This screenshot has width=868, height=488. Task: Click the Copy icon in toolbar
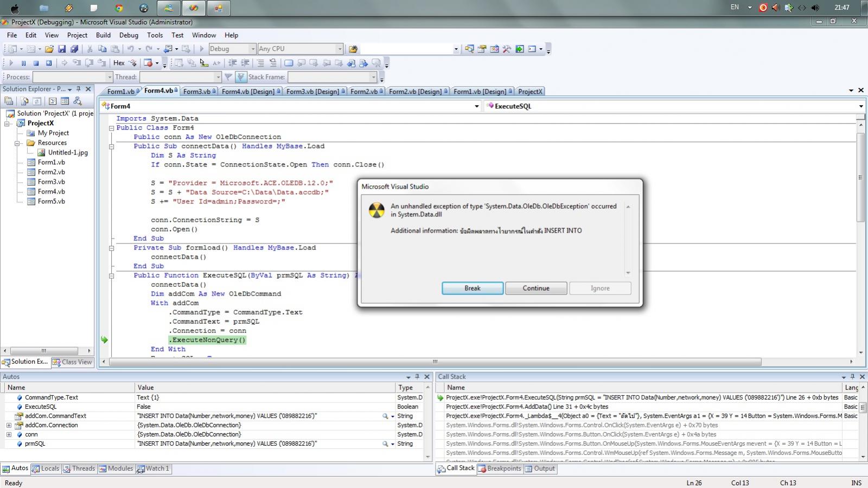(102, 49)
